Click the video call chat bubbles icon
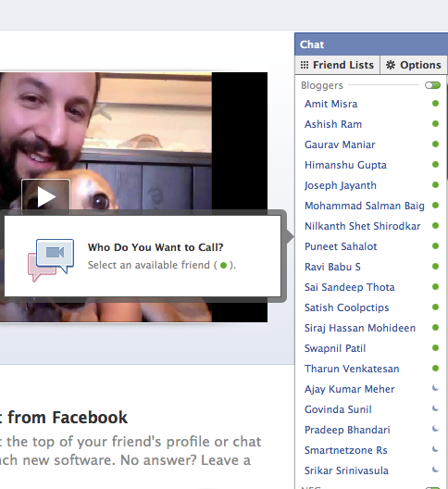The image size is (448, 489). (51, 260)
